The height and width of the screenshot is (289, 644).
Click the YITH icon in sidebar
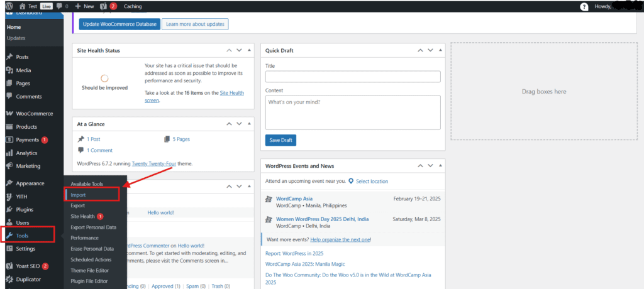(9, 197)
